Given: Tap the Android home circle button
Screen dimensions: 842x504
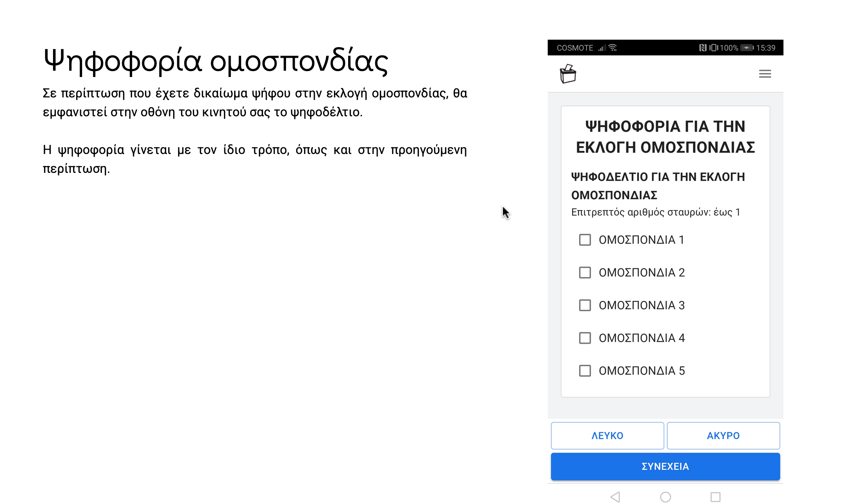Looking at the screenshot, I should (x=665, y=497).
